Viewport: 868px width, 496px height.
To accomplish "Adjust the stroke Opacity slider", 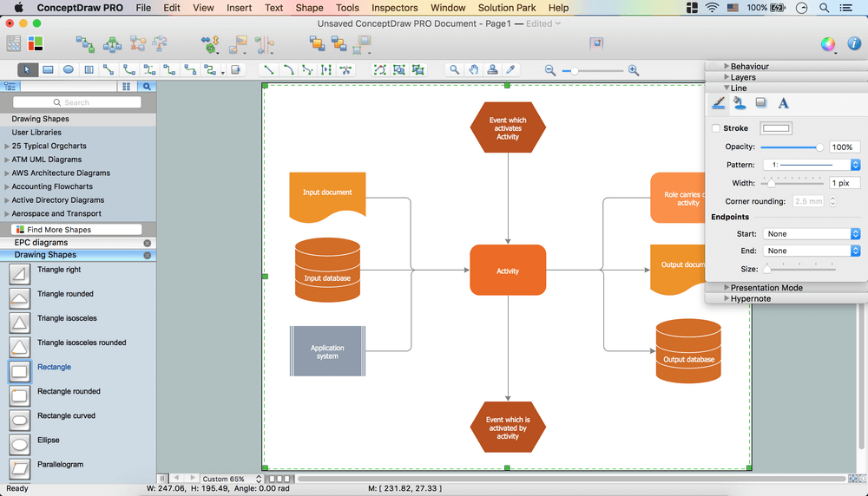I will 819,147.
